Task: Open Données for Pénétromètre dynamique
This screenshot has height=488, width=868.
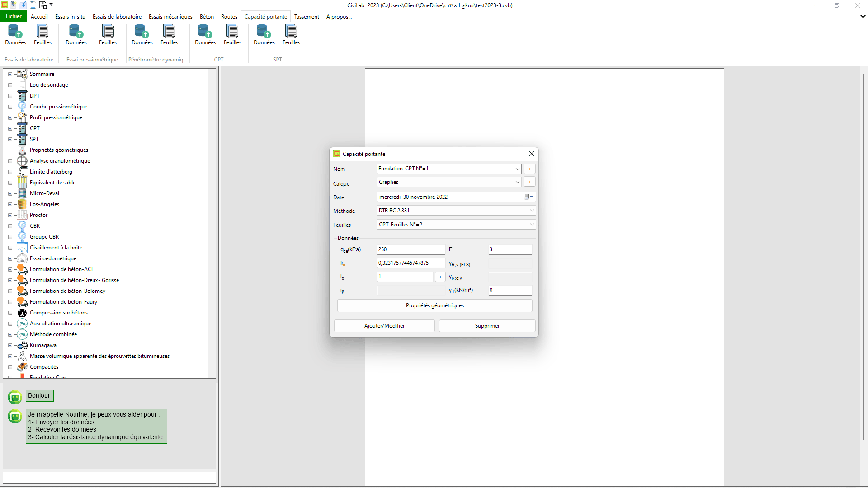Action: pos(142,35)
